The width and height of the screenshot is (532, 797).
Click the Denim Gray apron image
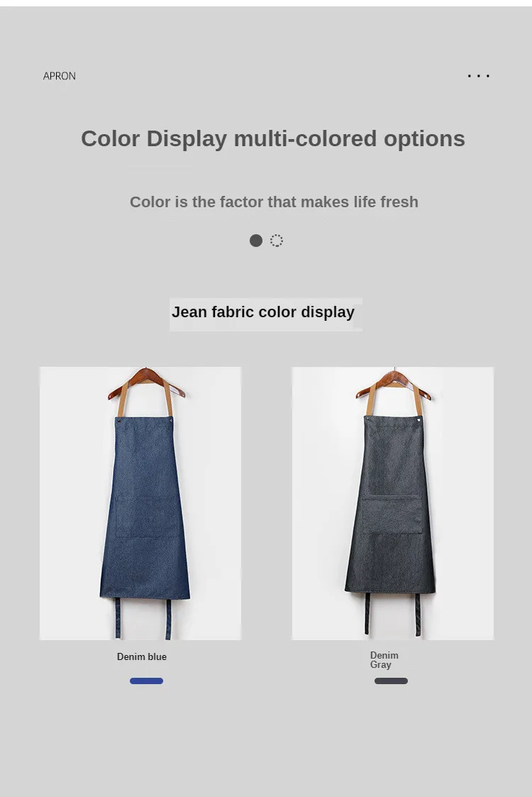[x=393, y=503]
